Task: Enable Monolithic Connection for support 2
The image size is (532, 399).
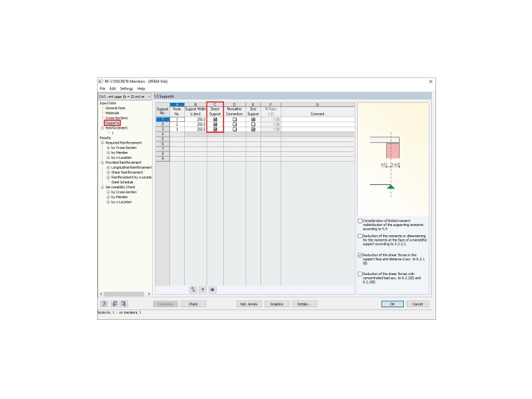Action: [234, 125]
